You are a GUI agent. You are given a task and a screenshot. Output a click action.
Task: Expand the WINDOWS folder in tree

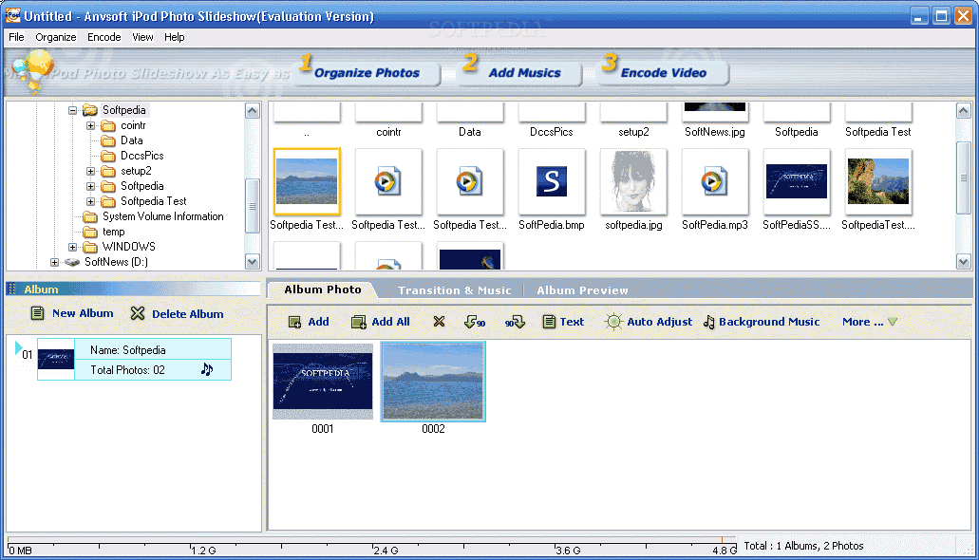72,247
